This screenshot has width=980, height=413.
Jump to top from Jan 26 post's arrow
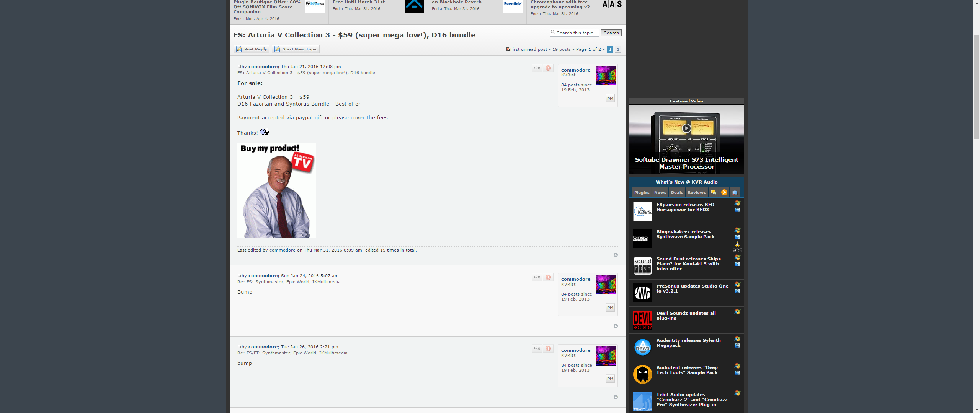pos(616,397)
